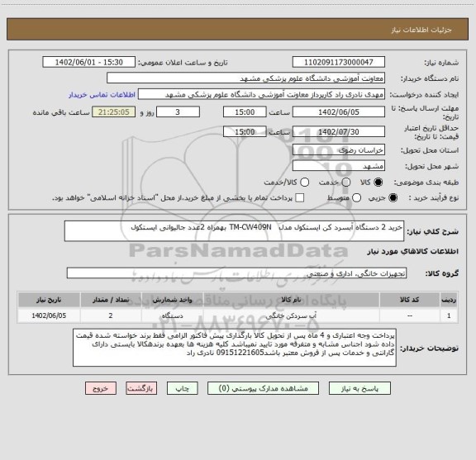The height and width of the screenshot is (460, 476).
Task: Click the دستگاه unit cell
Action: (172, 315)
